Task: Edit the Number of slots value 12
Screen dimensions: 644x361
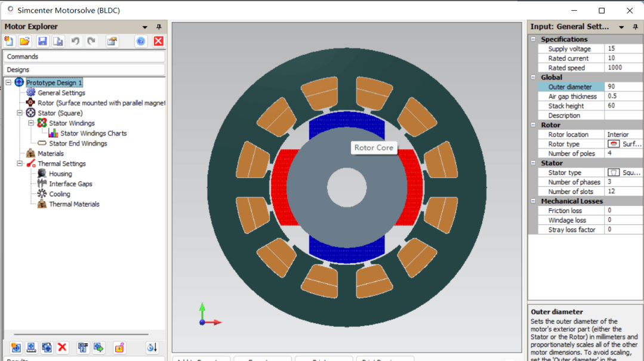Action: (x=624, y=192)
